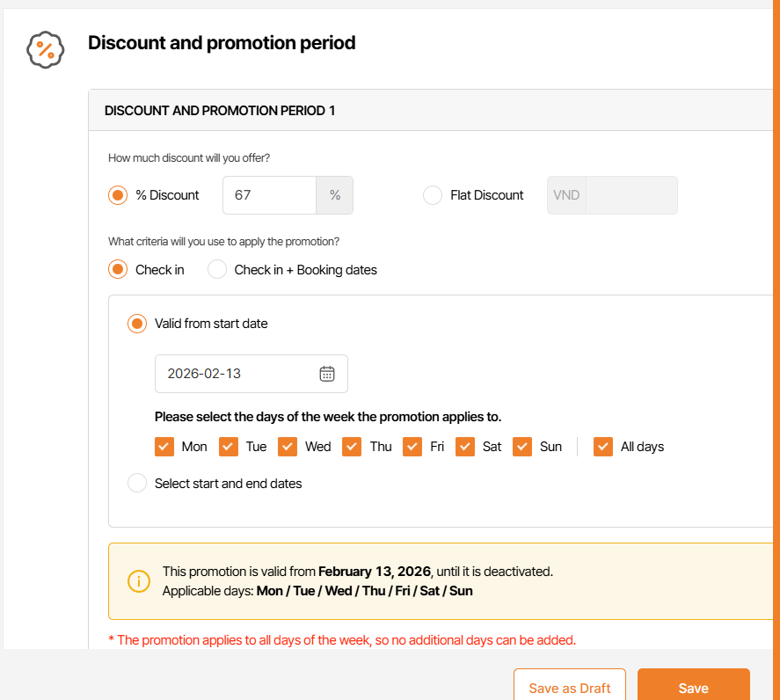
Task: Click the discount percentage input field
Action: (x=268, y=195)
